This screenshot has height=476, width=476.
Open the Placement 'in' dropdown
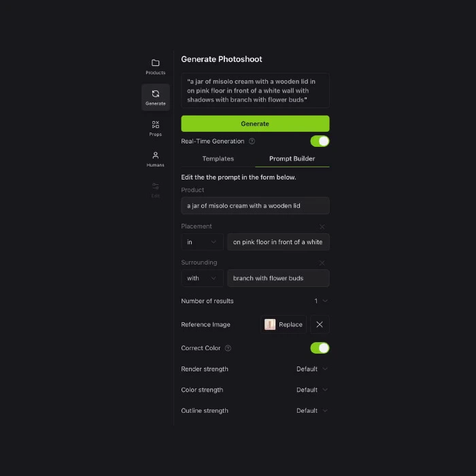tap(202, 242)
